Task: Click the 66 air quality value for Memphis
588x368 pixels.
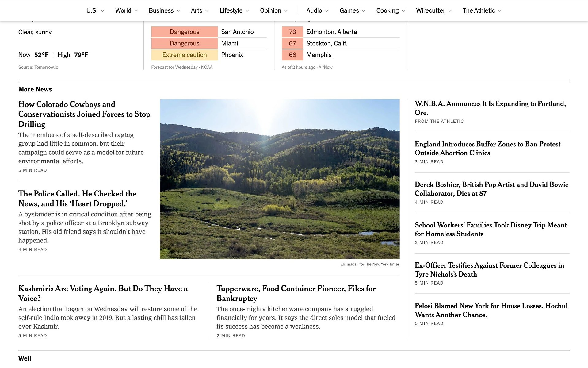Action: [292, 55]
